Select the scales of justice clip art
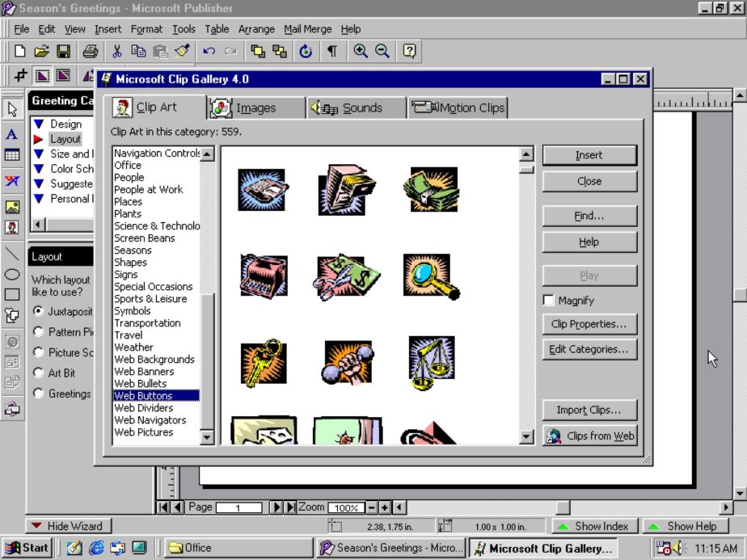The image size is (747, 560). [432, 363]
